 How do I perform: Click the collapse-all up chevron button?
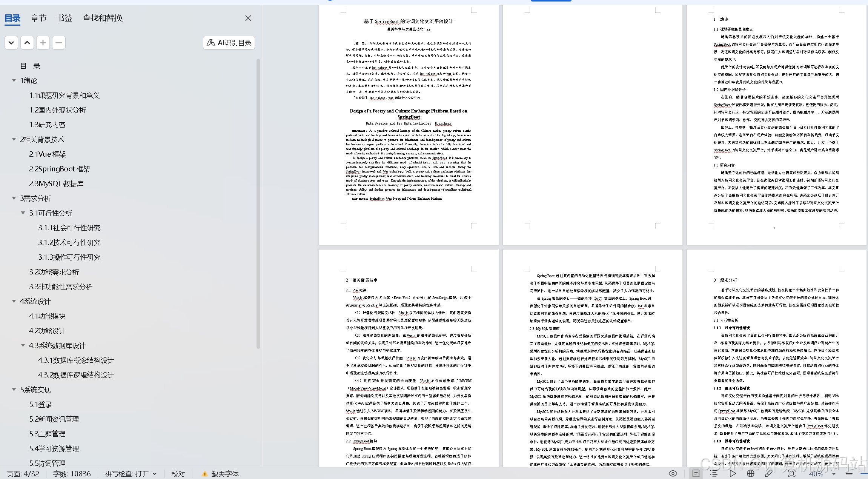click(x=27, y=43)
